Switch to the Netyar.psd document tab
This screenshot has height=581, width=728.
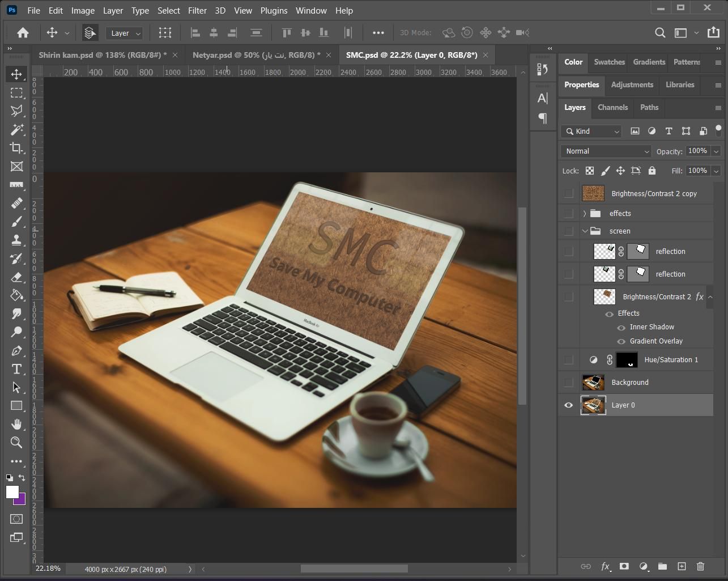[256, 55]
